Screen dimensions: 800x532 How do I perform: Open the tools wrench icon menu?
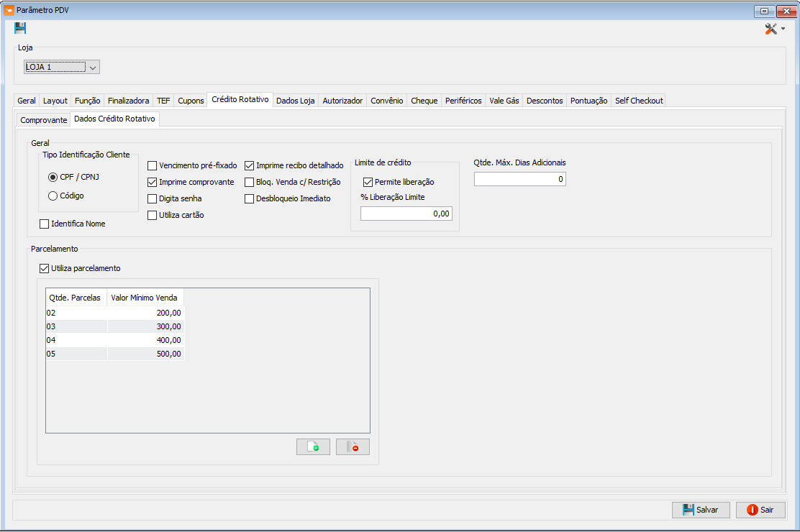point(771,29)
